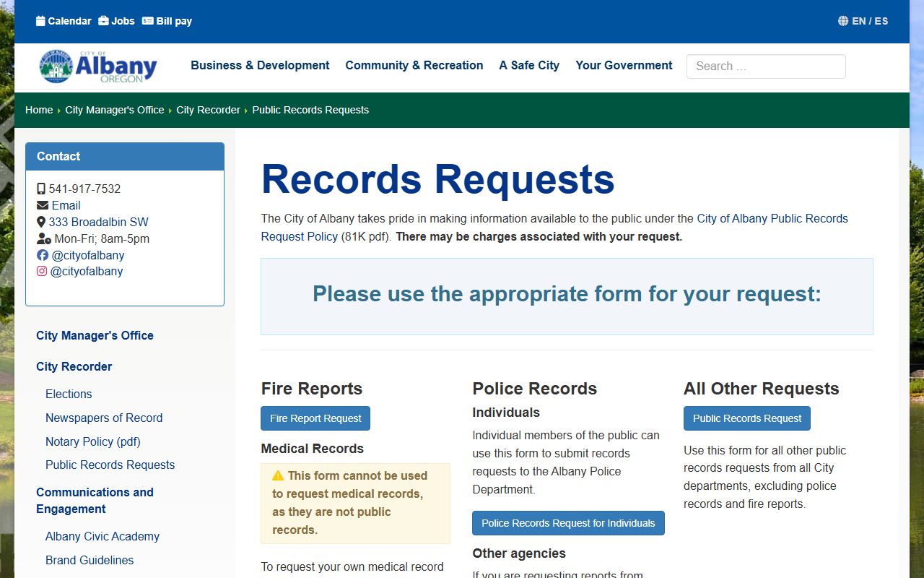Click the Records Requests page heading

437,178
